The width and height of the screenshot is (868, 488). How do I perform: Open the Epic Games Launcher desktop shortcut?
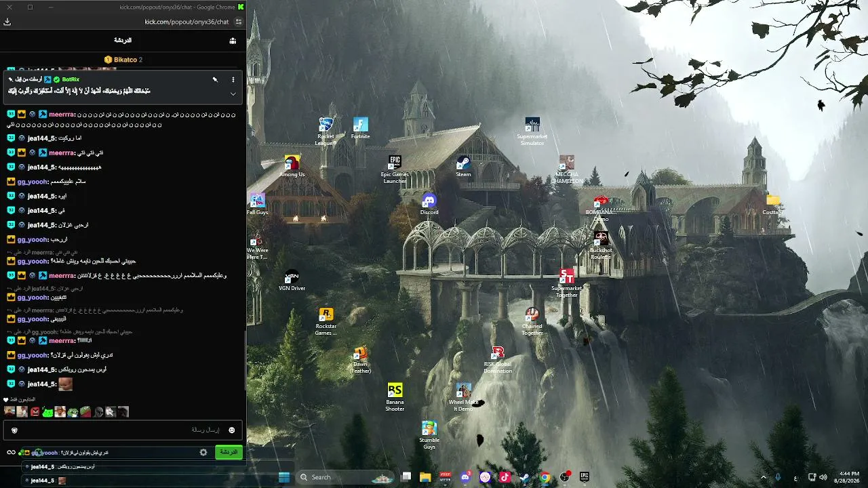[395, 169]
